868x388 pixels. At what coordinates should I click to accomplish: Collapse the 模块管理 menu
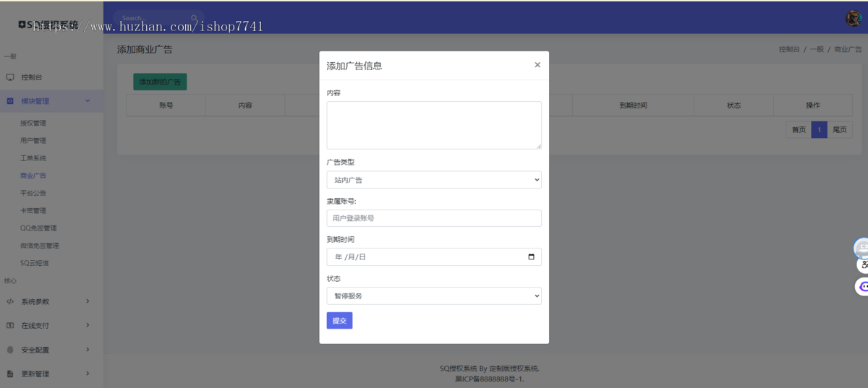click(51, 101)
